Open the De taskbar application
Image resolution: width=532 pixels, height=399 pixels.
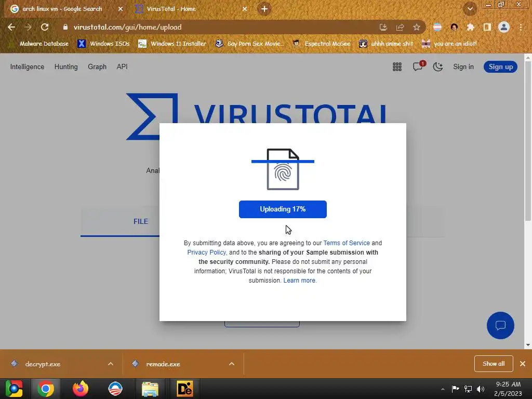tap(185, 389)
